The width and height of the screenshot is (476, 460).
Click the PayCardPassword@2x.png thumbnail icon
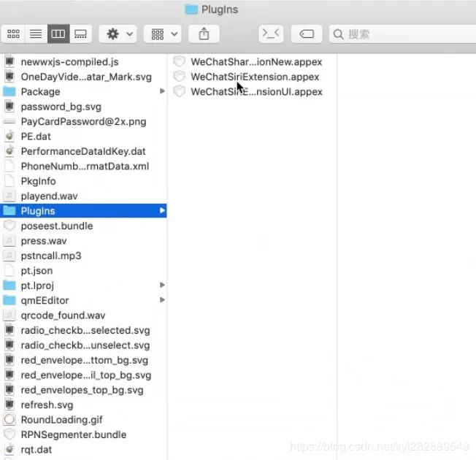tap(9, 121)
